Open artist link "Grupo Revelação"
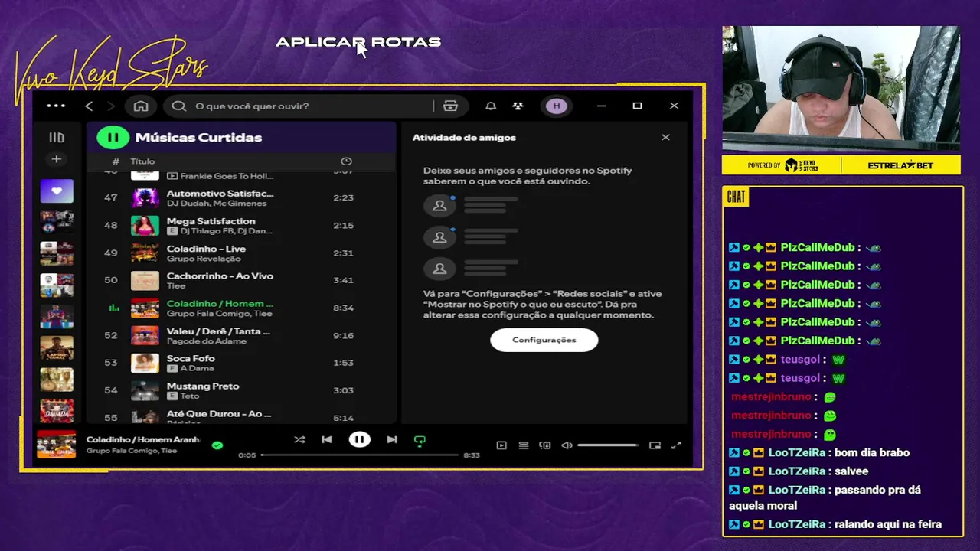The height and width of the screenshot is (551, 980). [x=203, y=259]
